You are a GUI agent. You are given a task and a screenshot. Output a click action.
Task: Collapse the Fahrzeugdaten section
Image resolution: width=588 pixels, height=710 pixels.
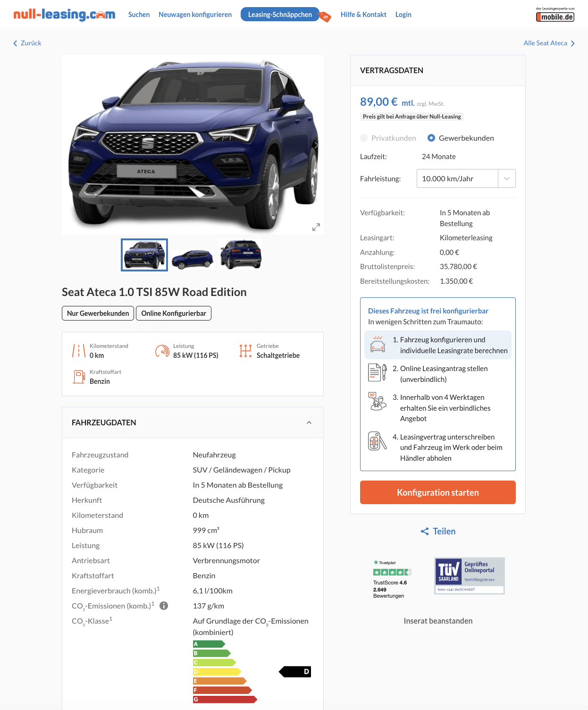pos(309,423)
